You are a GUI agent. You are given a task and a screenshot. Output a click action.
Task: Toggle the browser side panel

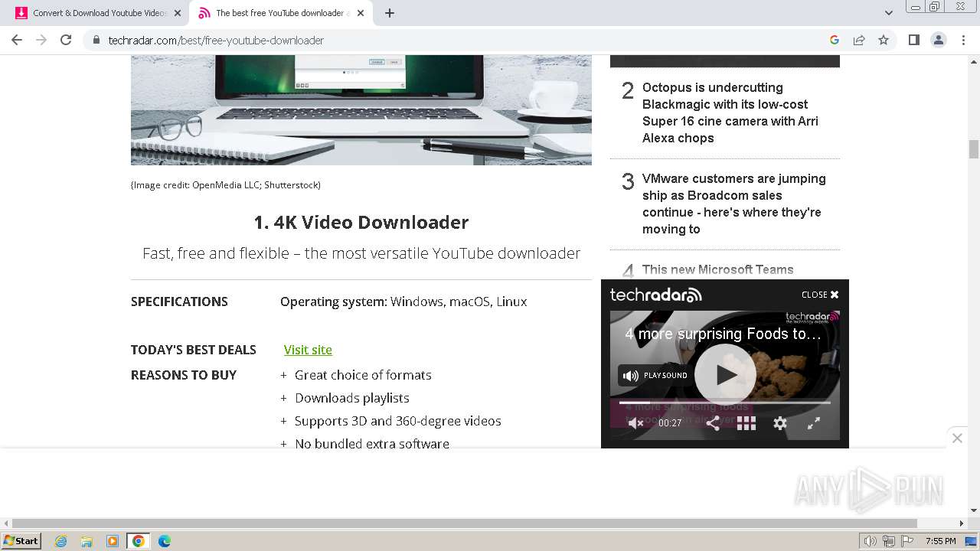click(x=913, y=40)
